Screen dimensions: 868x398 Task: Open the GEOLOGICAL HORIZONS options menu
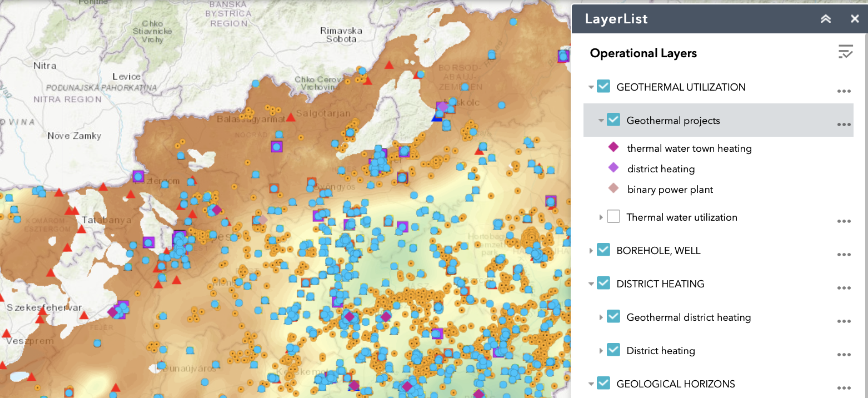click(x=844, y=388)
